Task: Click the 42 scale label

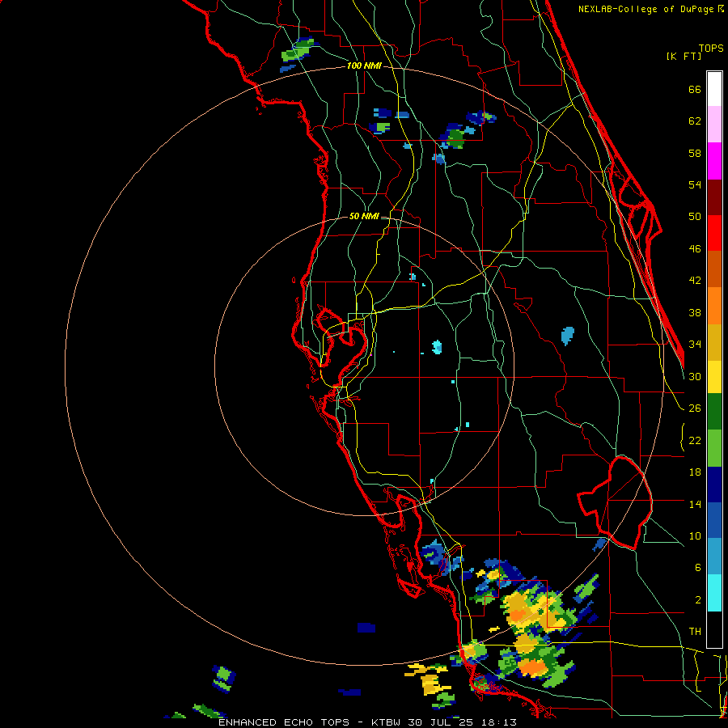Action: [x=695, y=281]
